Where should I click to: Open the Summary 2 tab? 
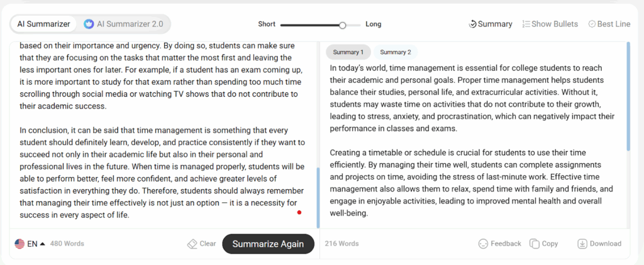pos(396,52)
